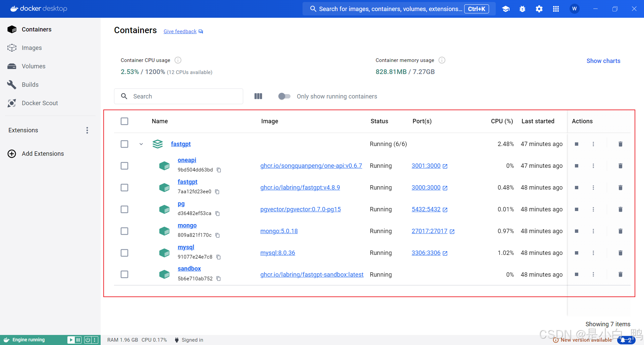
Task: Copy the fastgpt container ID 7aa12fd23ee0
Action: (217, 192)
